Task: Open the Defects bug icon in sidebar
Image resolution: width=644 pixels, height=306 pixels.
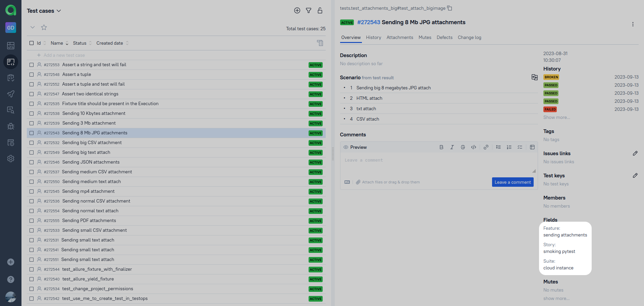Action: (11, 126)
